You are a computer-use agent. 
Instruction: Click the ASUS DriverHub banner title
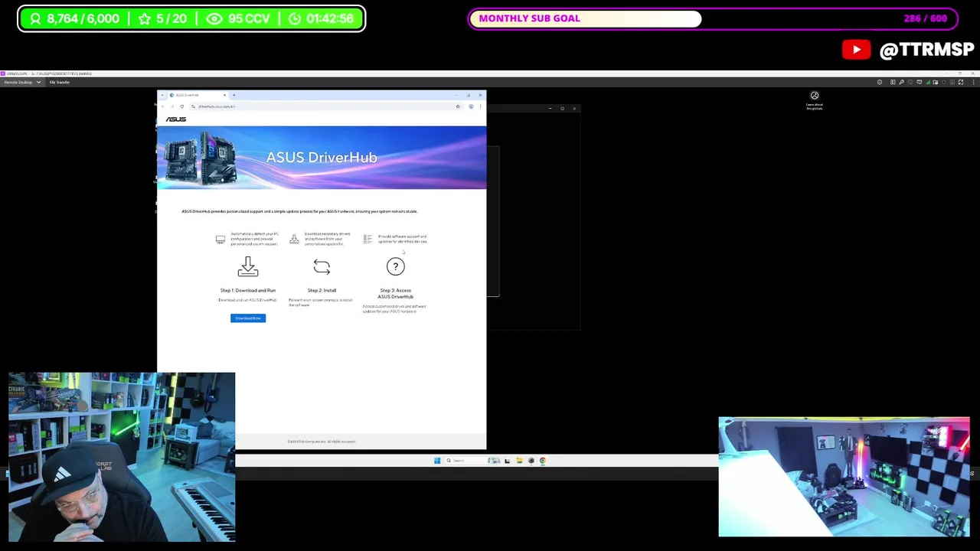point(322,157)
